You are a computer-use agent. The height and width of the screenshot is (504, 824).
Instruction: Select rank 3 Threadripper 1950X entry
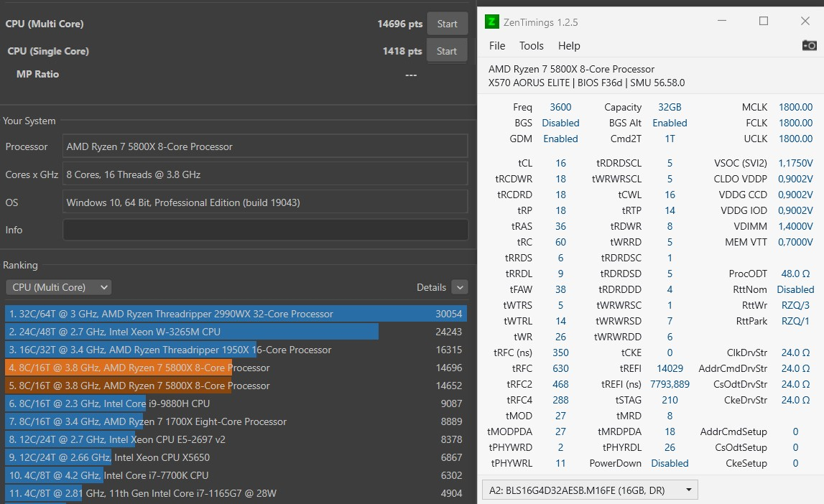(x=236, y=350)
